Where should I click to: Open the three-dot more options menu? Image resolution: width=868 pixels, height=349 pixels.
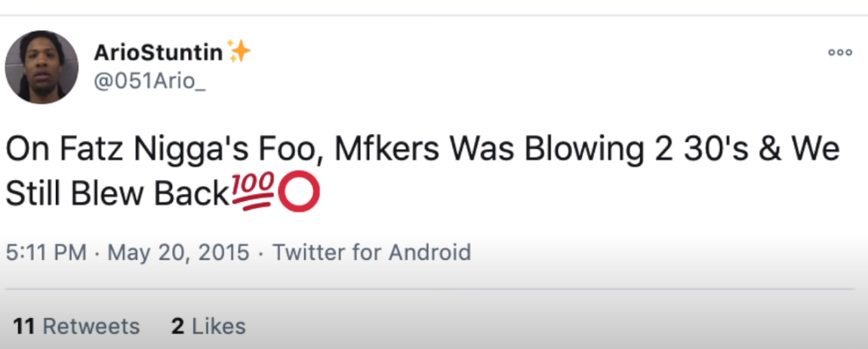[839, 53]
